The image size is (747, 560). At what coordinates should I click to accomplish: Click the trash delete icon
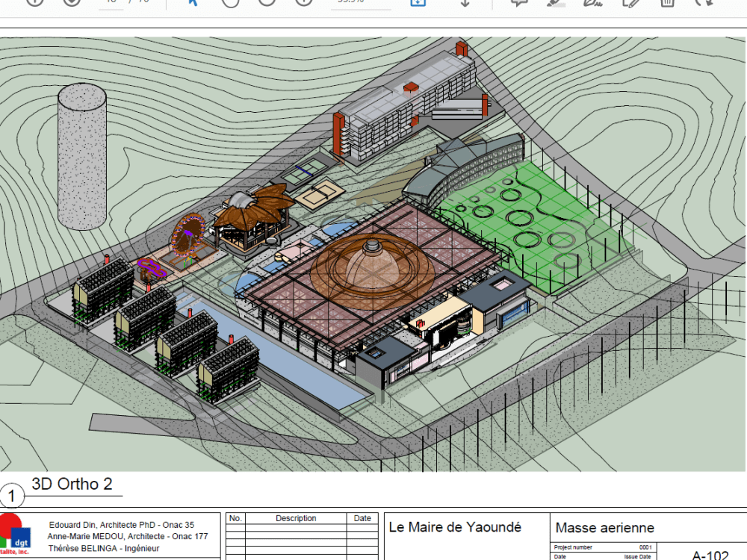[667, 2]
